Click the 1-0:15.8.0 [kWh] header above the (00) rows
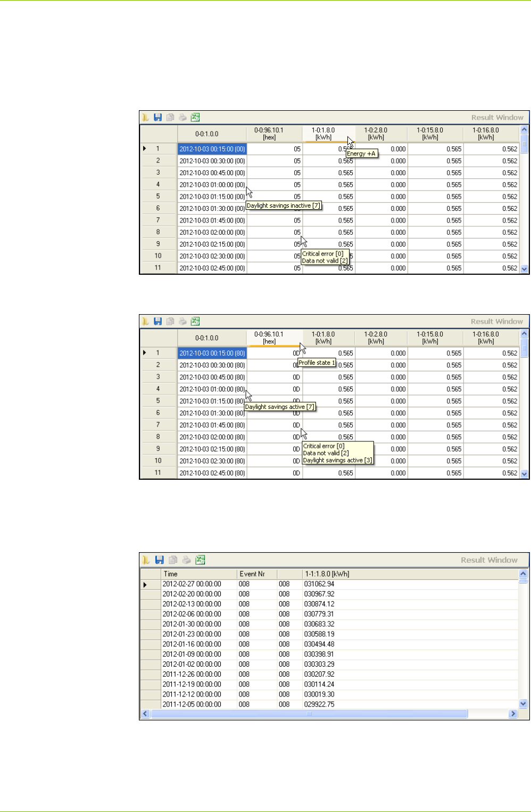Viewport: 531px width, 812px height. click(x=435, y=134)
